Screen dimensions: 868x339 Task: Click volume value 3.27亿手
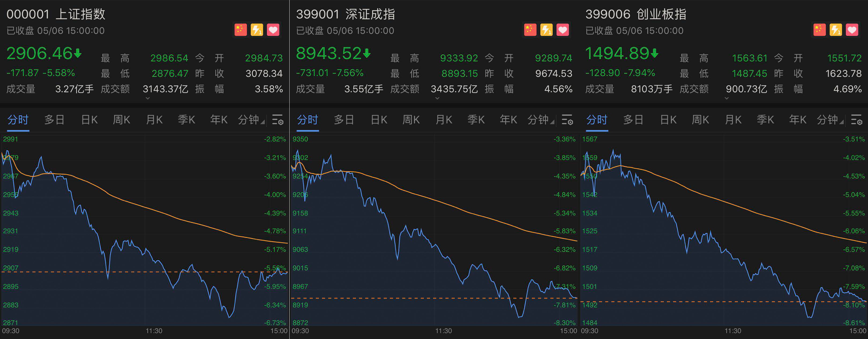[74, 89]
